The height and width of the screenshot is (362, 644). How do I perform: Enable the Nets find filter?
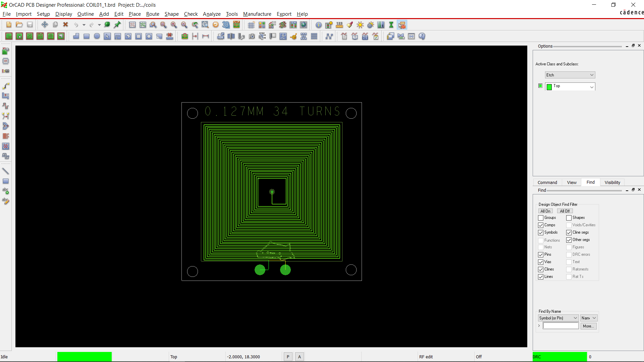click(x=540, y=247)
